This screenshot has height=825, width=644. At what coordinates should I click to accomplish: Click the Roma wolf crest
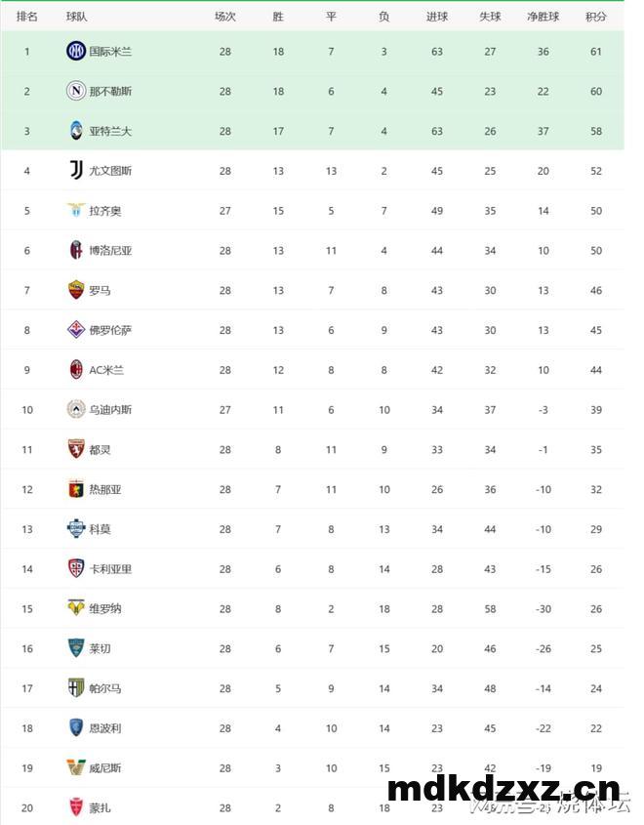click(76, 290)
